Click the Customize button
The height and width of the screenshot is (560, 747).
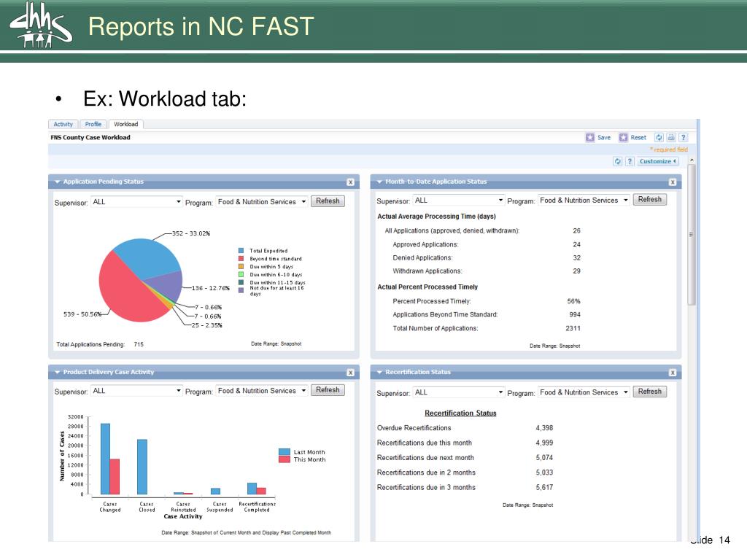(x=658, y=161)
